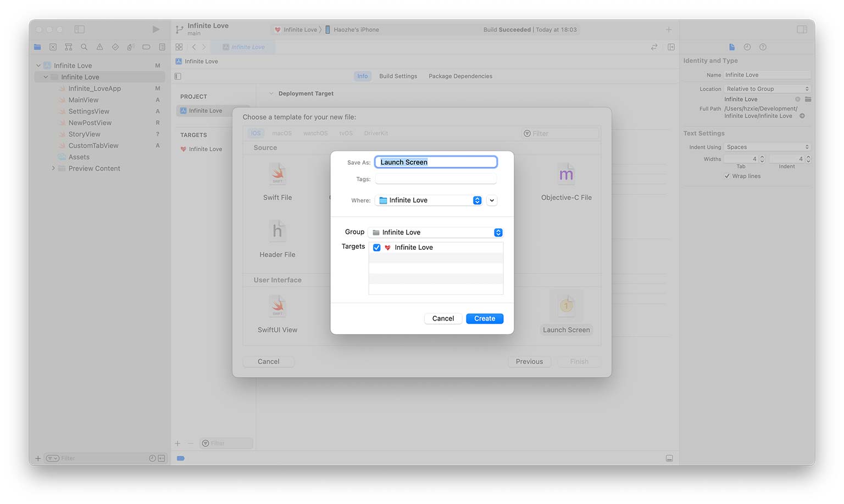Toggle the debug area icon at bottom right
Image resolution: width=844 pixels, height=504 pixels.
coord(669,458)
